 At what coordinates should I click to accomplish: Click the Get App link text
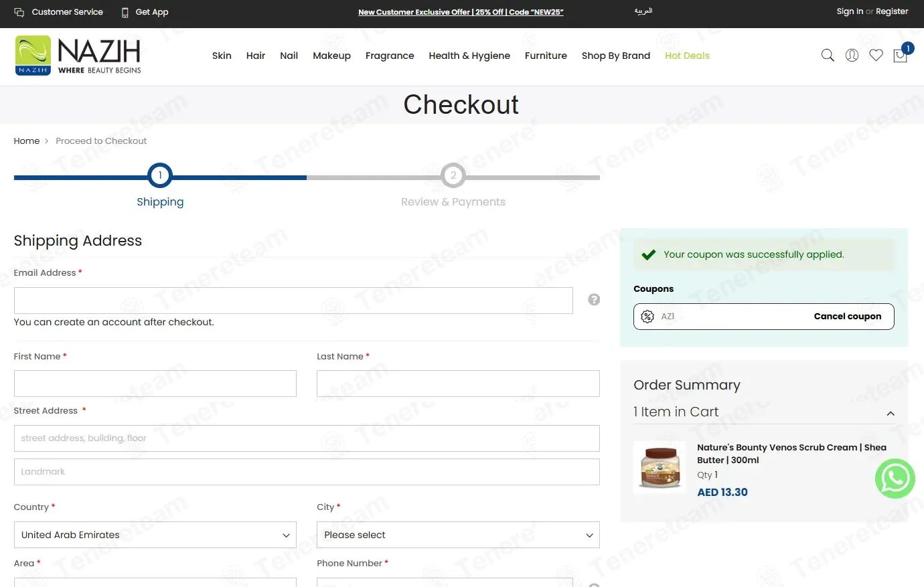click(152, 12)
